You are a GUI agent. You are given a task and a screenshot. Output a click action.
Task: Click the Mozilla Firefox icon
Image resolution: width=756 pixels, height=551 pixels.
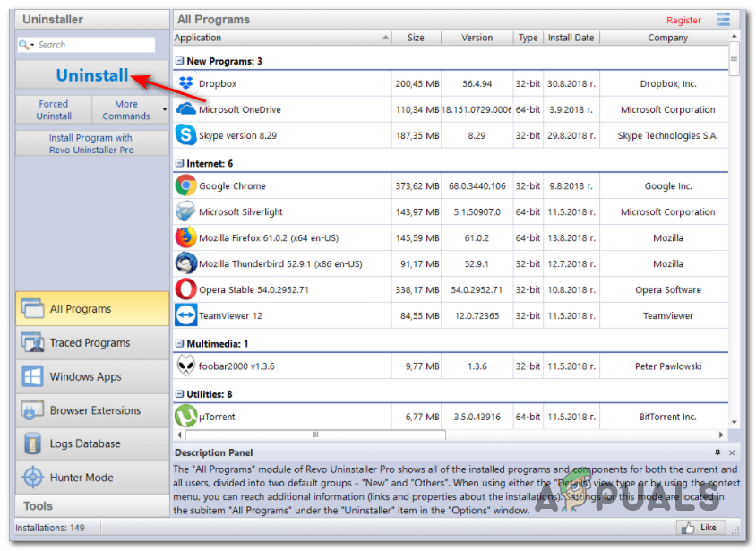[x=185, y=237]
